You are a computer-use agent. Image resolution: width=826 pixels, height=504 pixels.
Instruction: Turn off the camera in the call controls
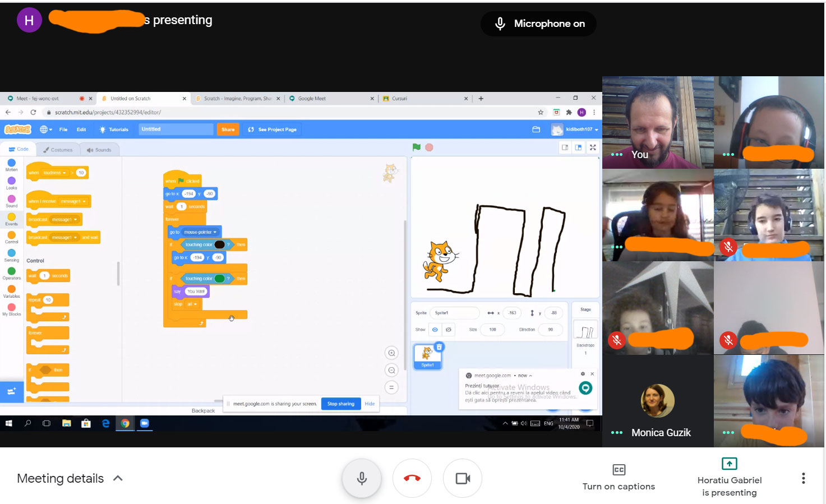click(x=463, y=478)
